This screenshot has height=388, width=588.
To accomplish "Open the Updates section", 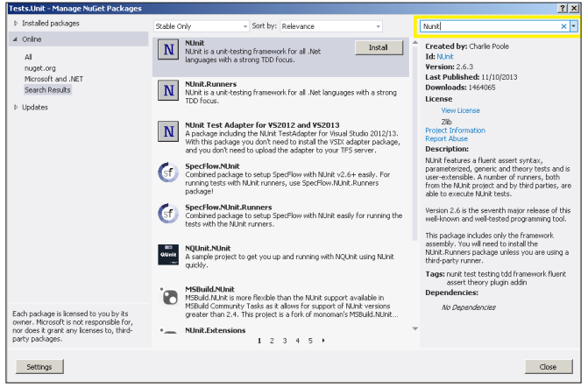I will [35, 107].
